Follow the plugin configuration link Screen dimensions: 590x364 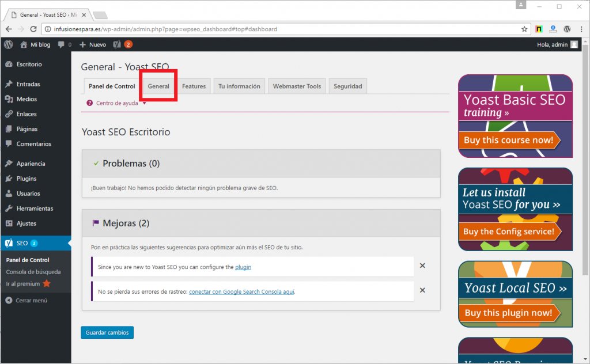click(x=243, y=267)
